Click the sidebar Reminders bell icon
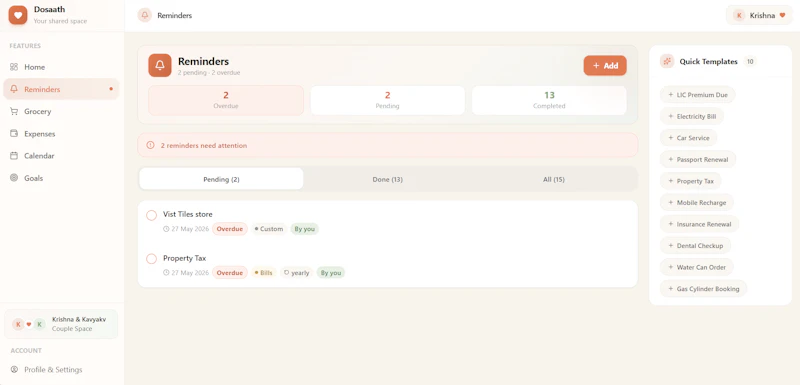 tap(14, 89)
